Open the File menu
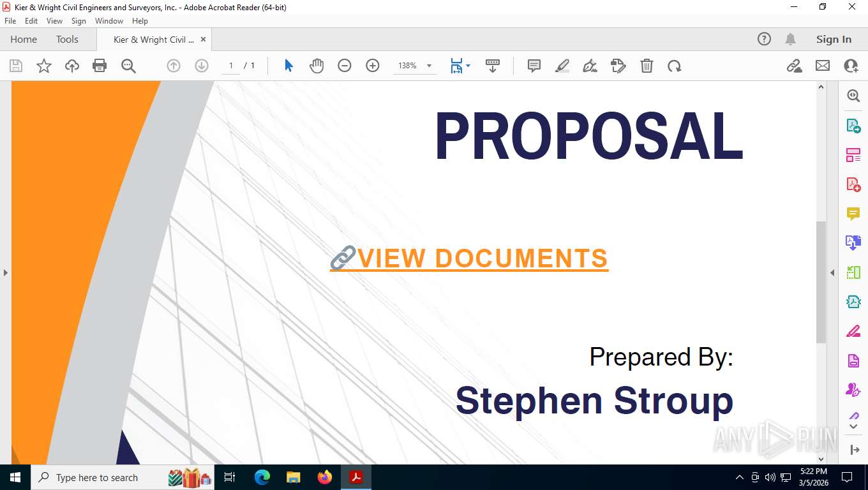868x490 pixels. pyautogui.click(x=10, y=21)
